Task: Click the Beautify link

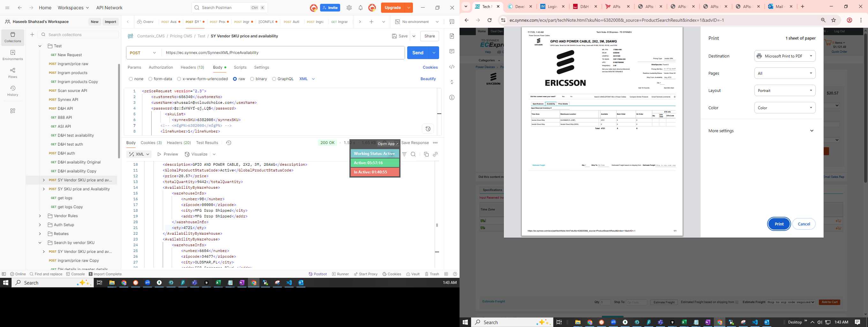Action: [x=428, y=79]
